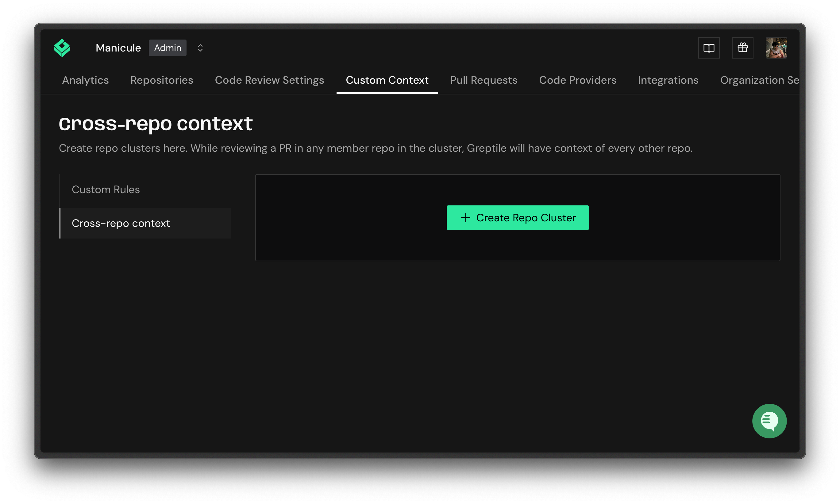Go to the Pull Requests tab

(x=483, y=80)
